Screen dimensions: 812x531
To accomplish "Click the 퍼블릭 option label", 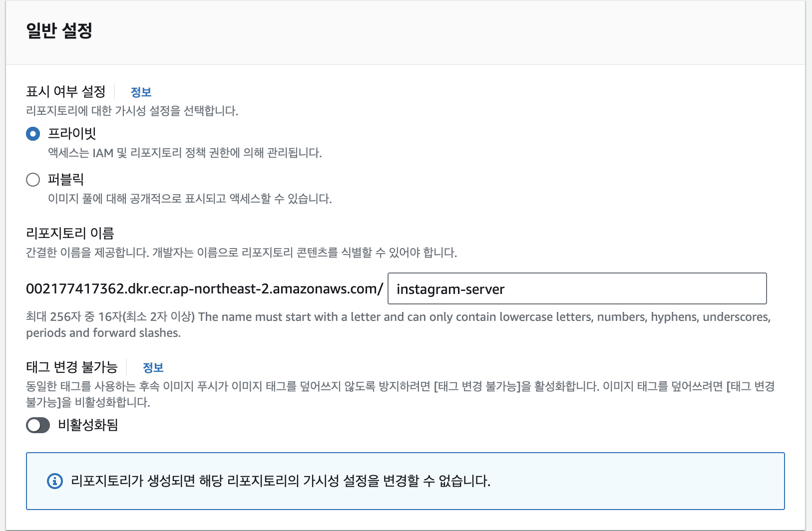I will (66, 179).
